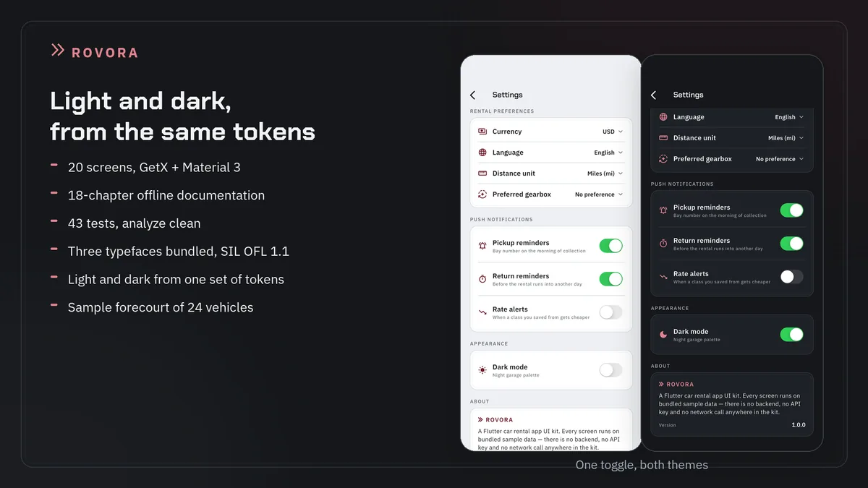Open English language dropdown in dark theme

[789, 117]
